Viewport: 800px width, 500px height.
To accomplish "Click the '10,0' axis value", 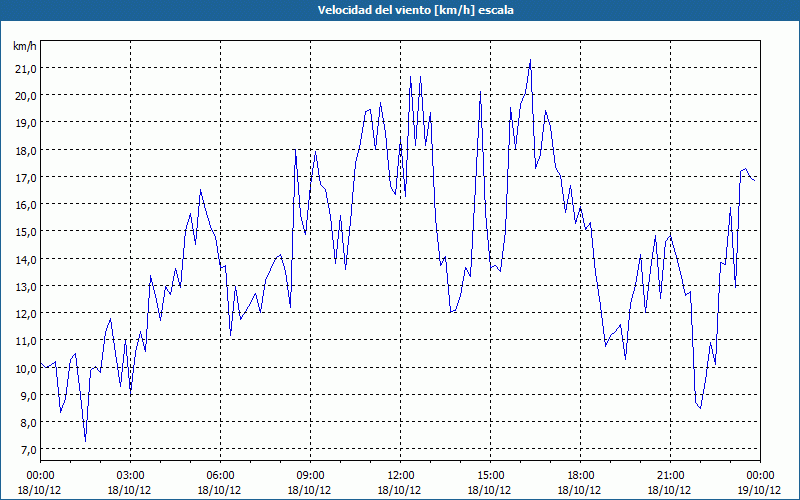I will pyautogui.click(x=25, y=368).
